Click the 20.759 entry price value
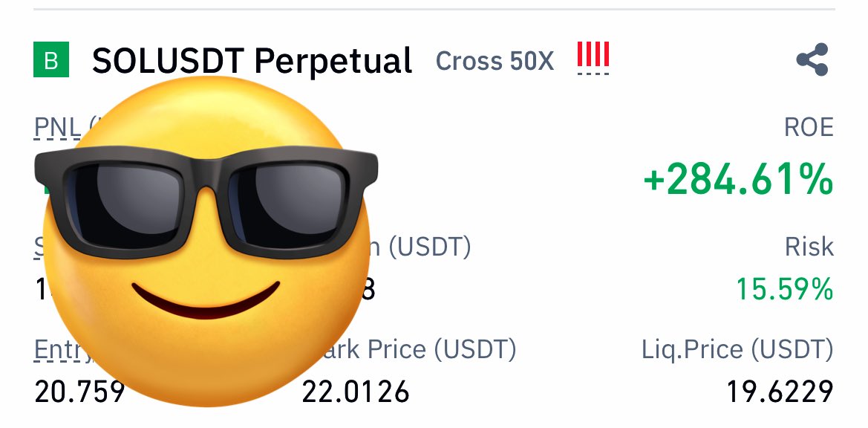 click(x=79, y=392)
